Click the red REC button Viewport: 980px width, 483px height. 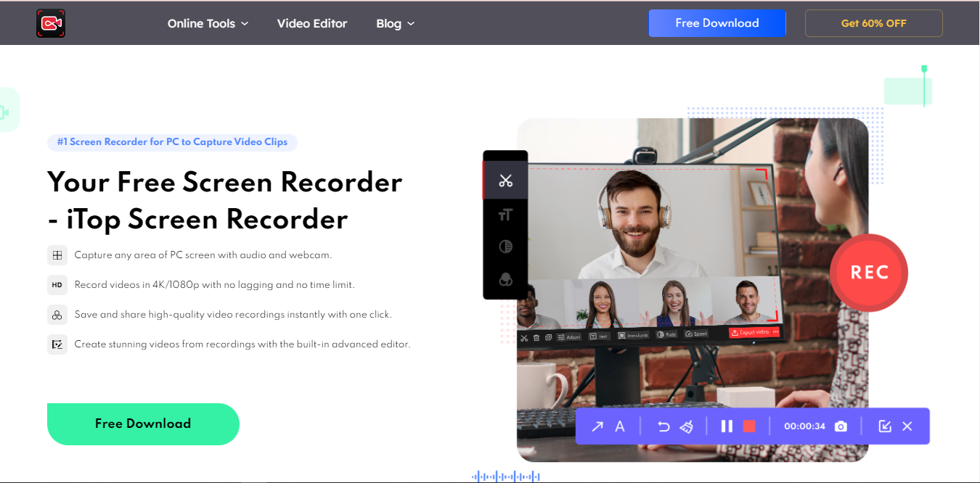(869, 273)
